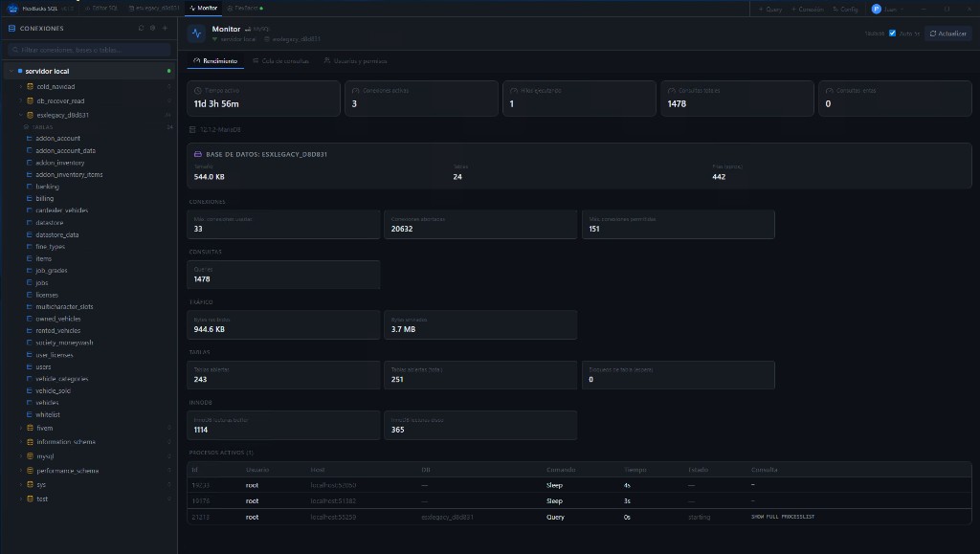Click table icon beside whitelist
This screenshot has width=980, height=554.
(x=30, y=414)
